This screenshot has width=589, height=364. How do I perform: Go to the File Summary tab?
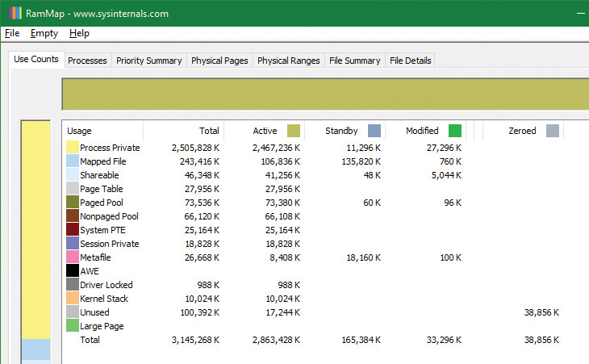point(354,61)
